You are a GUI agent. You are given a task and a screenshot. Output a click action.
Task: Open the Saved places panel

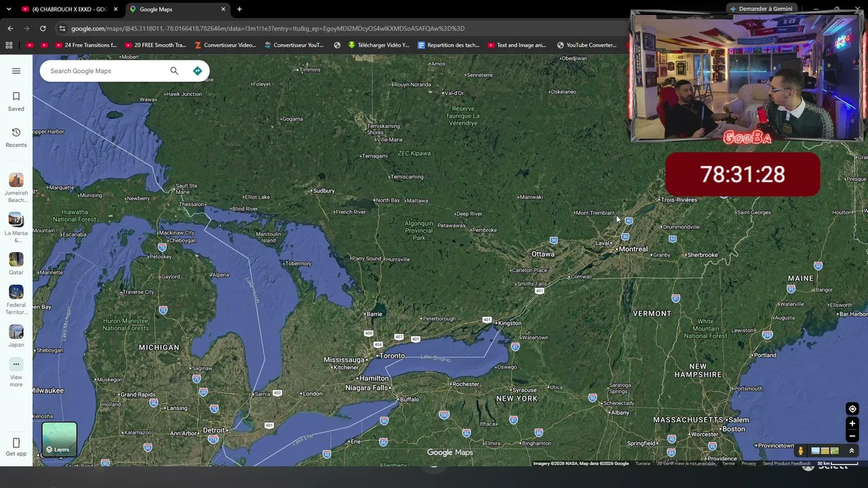pyautogui.click(x=16, y=101)
